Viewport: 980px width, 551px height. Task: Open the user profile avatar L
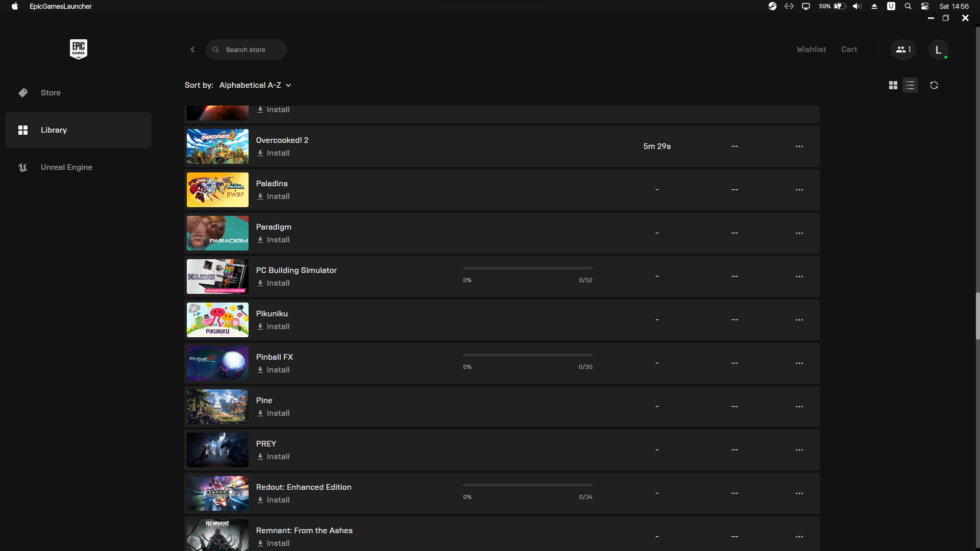pyautogui.click(x=938, y=49)
